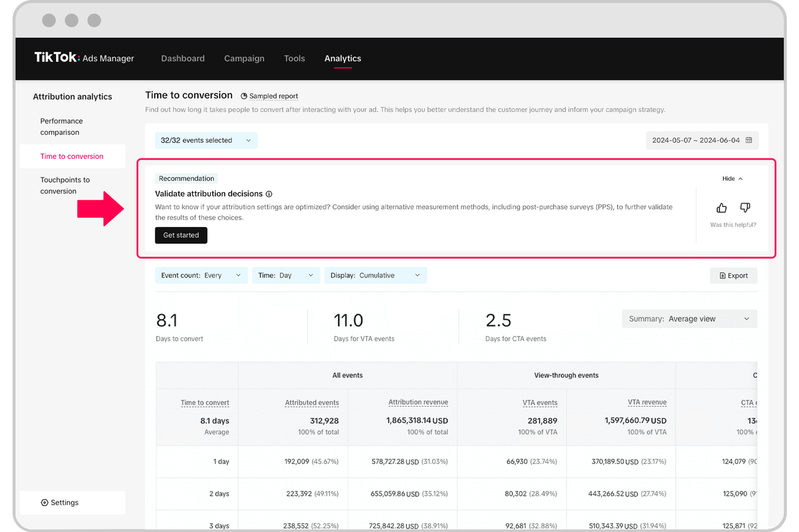Select Time to conversion sidebar item

coord(72,157)
